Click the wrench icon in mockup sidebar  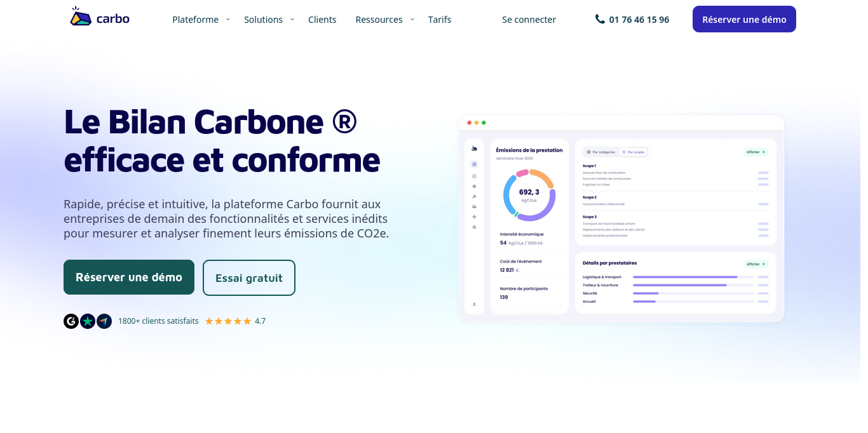click(474, 197)
